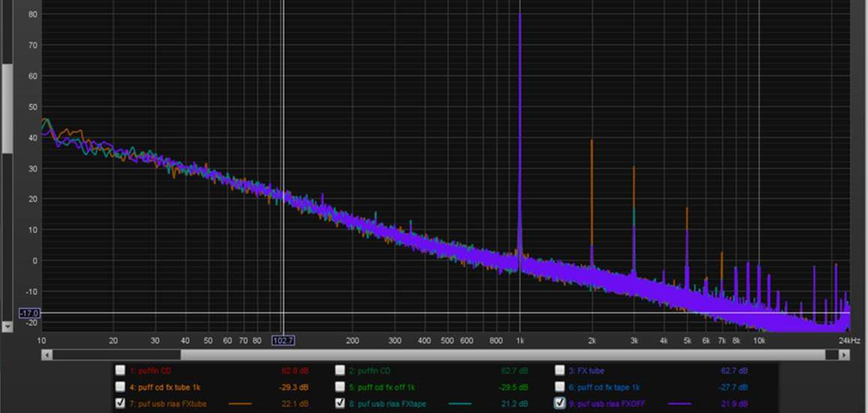Click the -17.0 level cursor readout
Screen dimensions: 868x413
(x=29, y=313)
